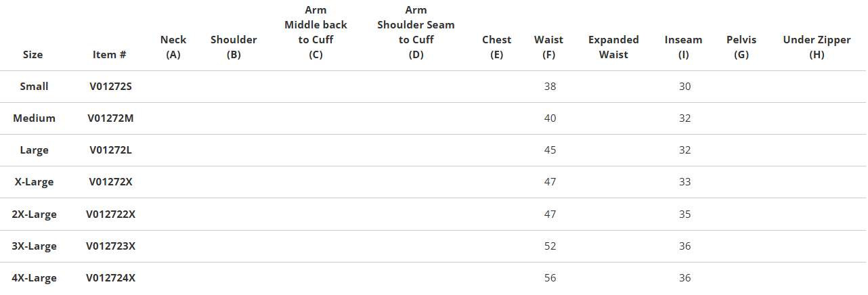Click the Chest (E) column header

pos(496,47)
